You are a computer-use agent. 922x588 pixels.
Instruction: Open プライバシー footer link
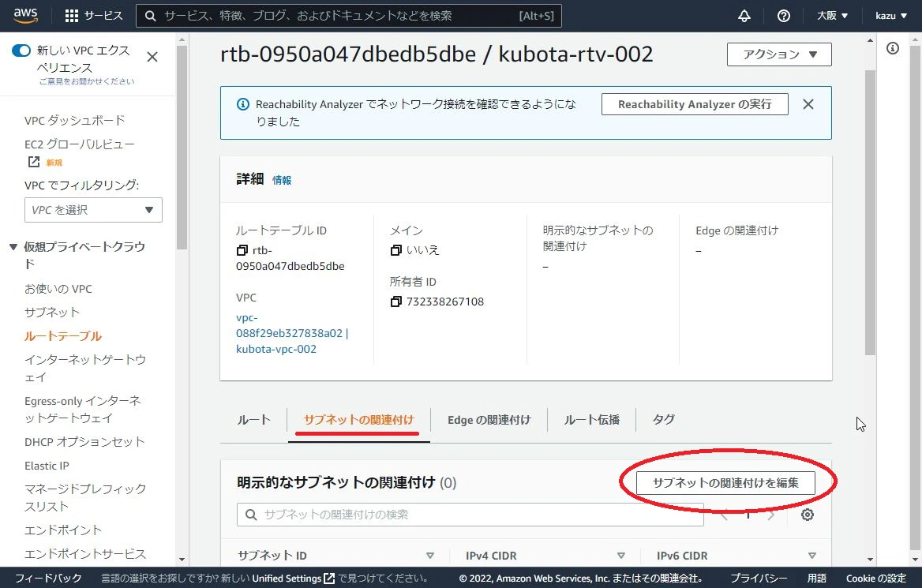pyautogui.click(x=759, y=579)
